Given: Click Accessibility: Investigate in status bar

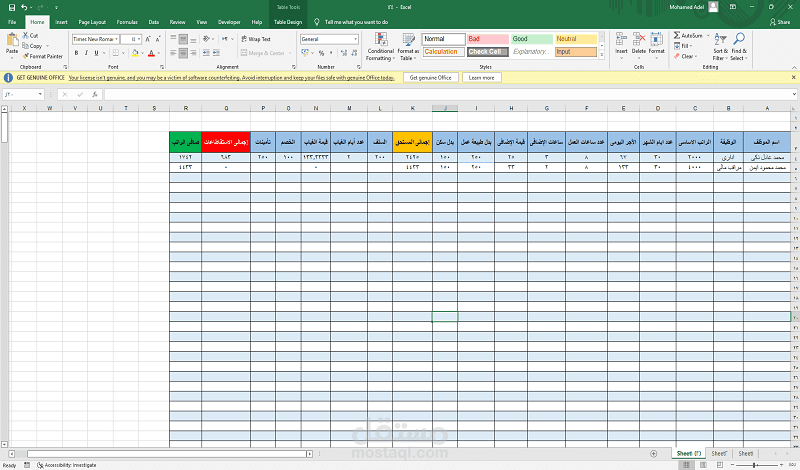Looking at the screenshot, I should [66, 465].
